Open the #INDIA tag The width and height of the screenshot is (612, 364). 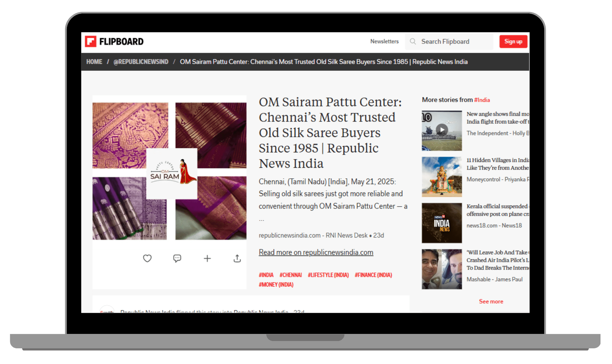point(266,275)
